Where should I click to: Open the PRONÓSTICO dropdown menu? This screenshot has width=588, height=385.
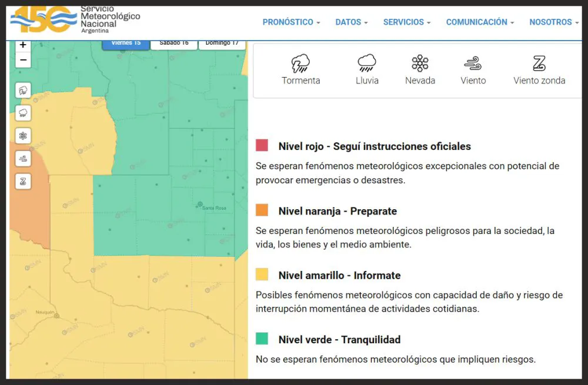pyautogui.click(x=291, y=22)
